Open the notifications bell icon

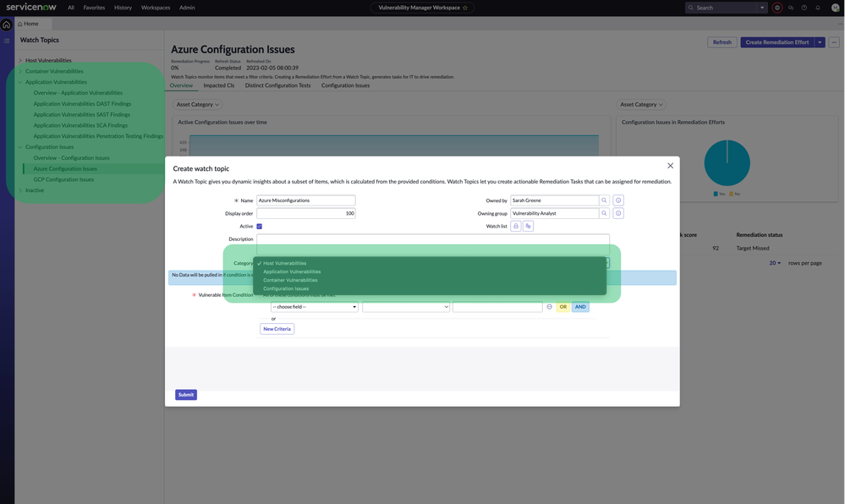(x=818, y=8)
